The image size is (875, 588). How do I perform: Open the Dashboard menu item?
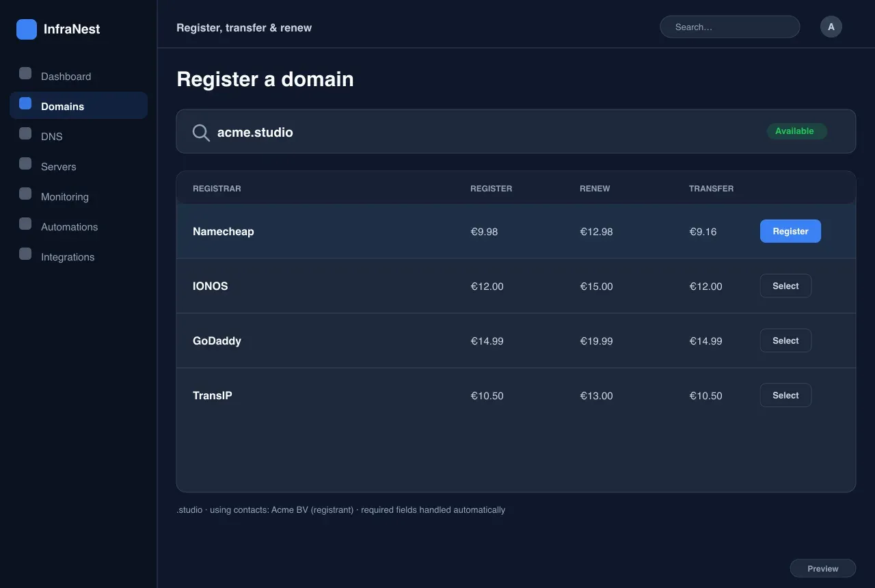click(79, 76)
